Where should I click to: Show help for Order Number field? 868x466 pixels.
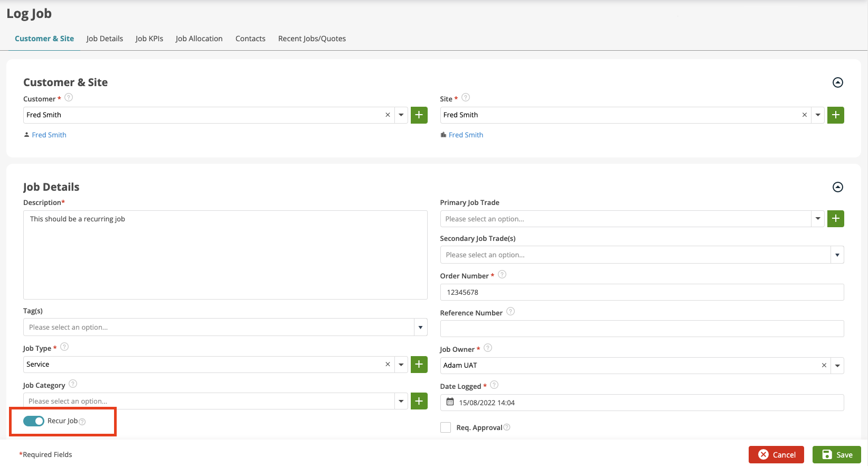502,274
